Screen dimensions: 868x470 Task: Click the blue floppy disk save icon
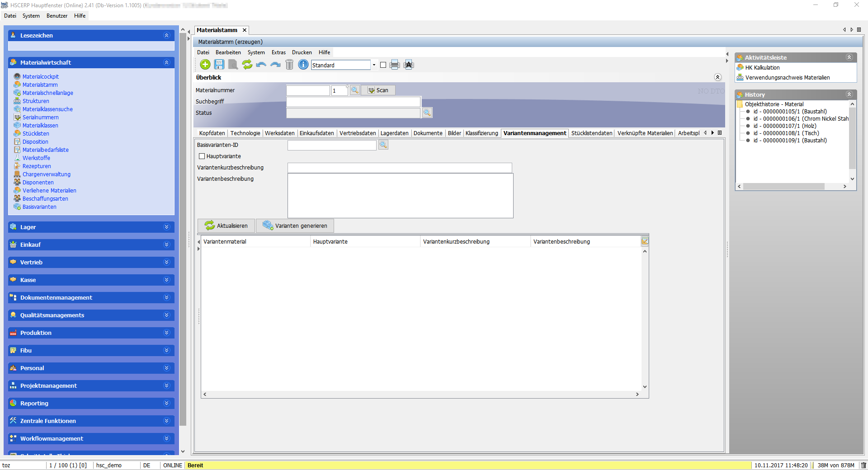point(219,65)
